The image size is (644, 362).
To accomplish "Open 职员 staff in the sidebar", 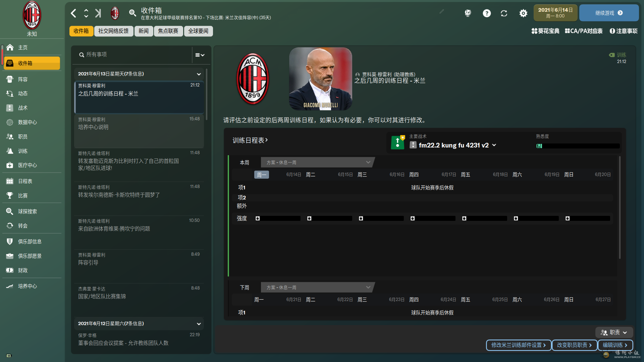I will coord(32,137).
